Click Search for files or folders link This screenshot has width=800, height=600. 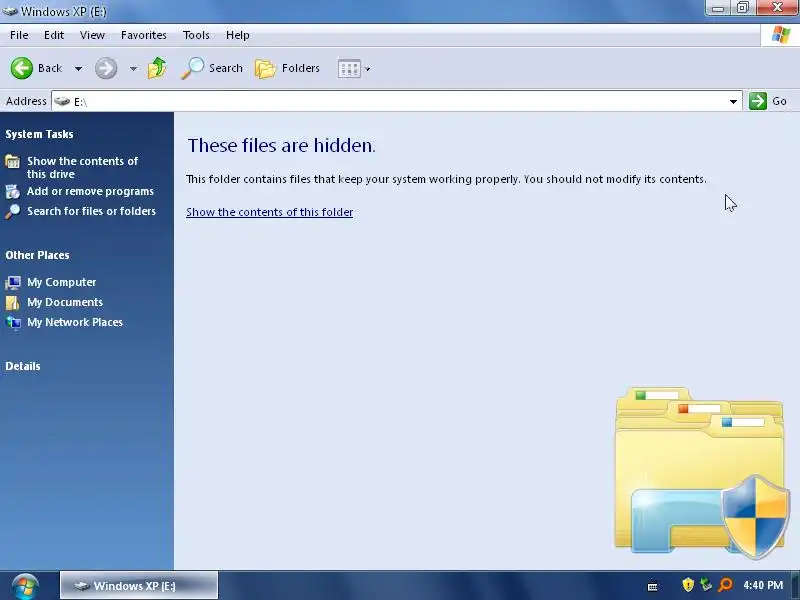click(91, 211)
